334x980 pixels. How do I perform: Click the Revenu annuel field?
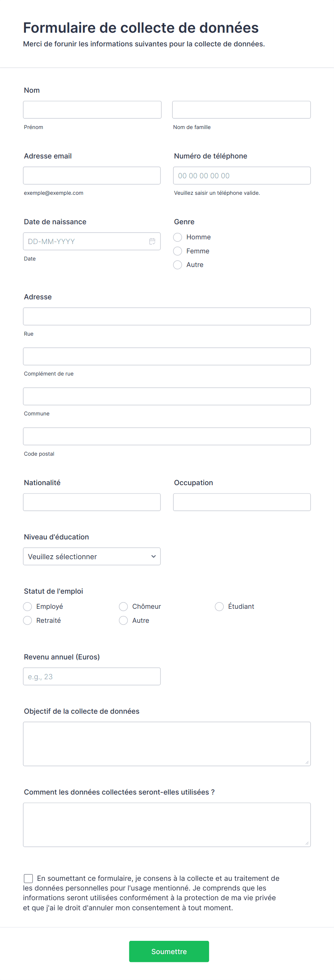pos(92,676)
